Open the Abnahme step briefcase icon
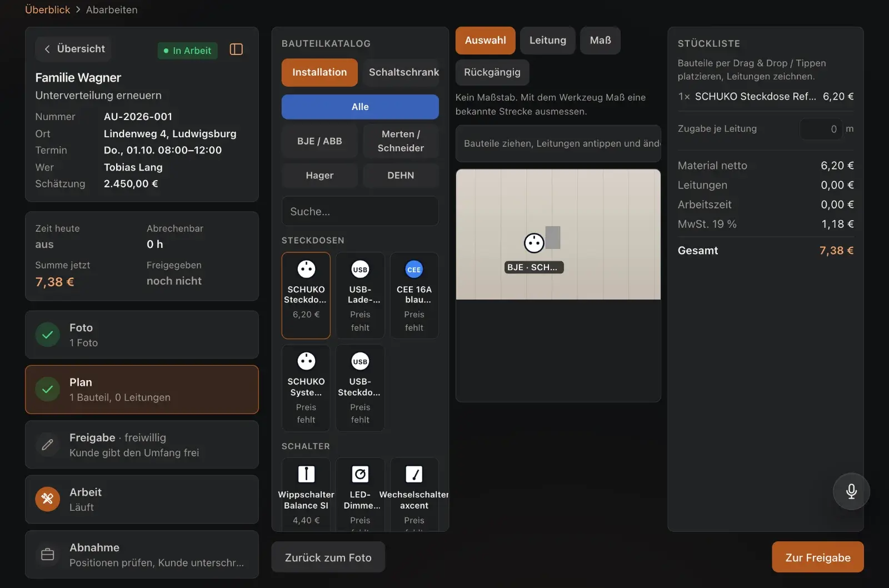The width and height of the screenshot is (889, 588). pos(48,555)
